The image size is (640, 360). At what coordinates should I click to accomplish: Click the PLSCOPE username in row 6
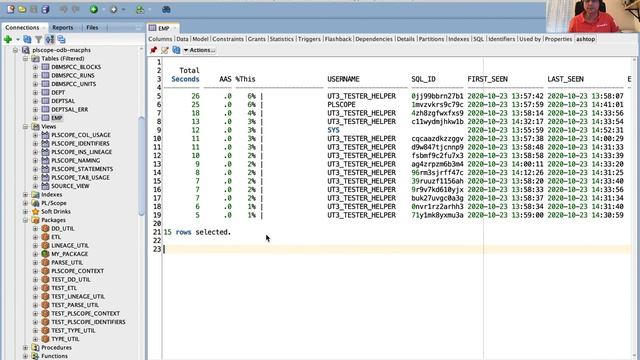(x=341, y=104)
